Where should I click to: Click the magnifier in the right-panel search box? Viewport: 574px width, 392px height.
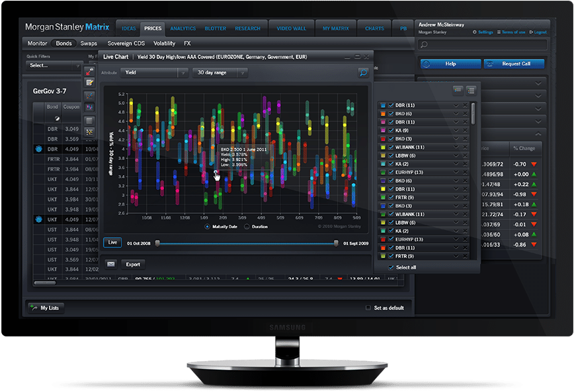coord(425,45)
